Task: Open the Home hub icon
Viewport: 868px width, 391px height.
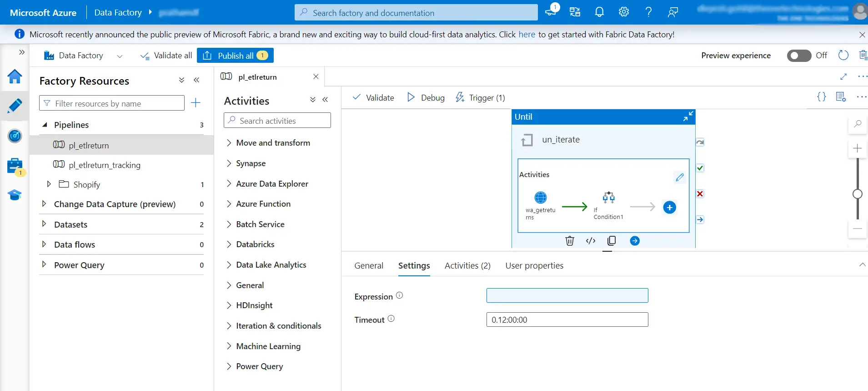Action: click(x=15, y=76)
